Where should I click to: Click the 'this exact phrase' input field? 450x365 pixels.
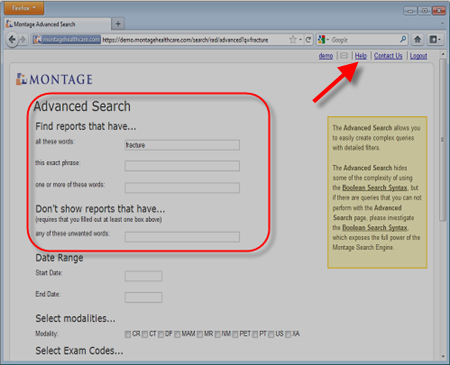(182, 166)
